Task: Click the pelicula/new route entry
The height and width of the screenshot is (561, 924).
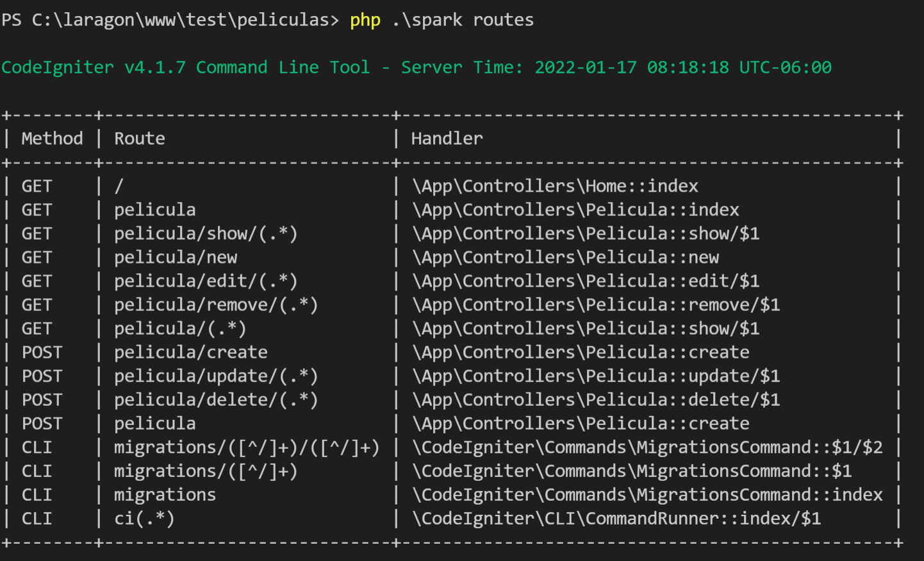Action: click(x=176, y=257)
